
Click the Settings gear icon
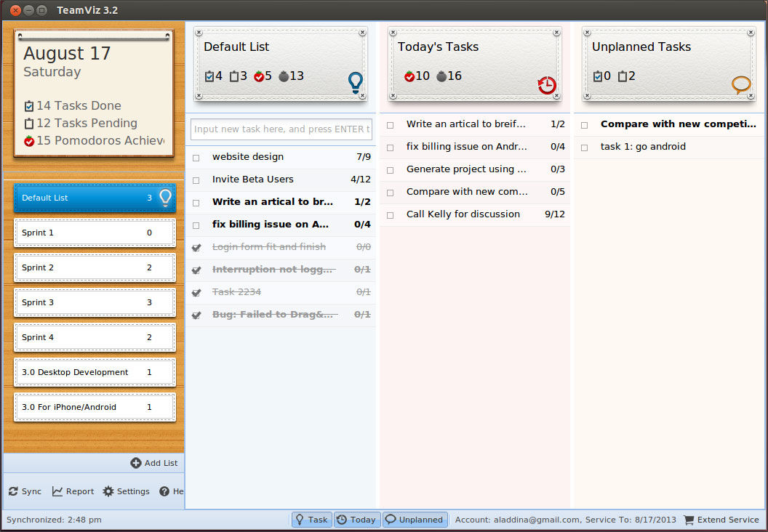(x=108, y=491)
